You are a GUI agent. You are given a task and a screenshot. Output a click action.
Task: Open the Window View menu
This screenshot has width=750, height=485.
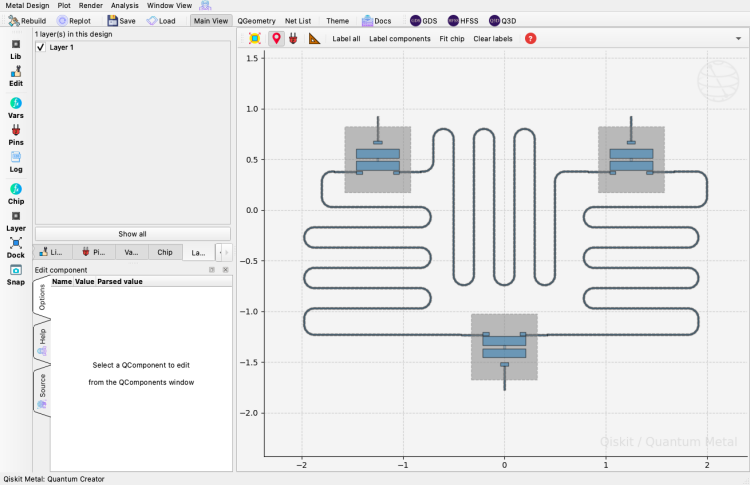tap(169, 6)
